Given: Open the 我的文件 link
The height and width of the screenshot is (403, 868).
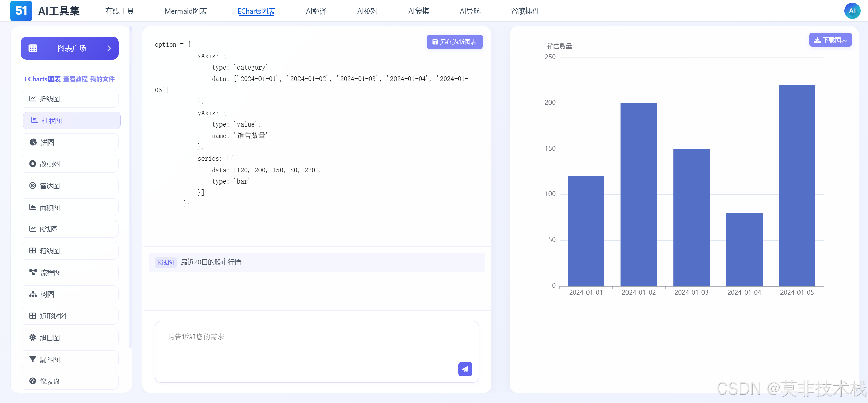Looking at the screenshot, I should click(102, 79).
